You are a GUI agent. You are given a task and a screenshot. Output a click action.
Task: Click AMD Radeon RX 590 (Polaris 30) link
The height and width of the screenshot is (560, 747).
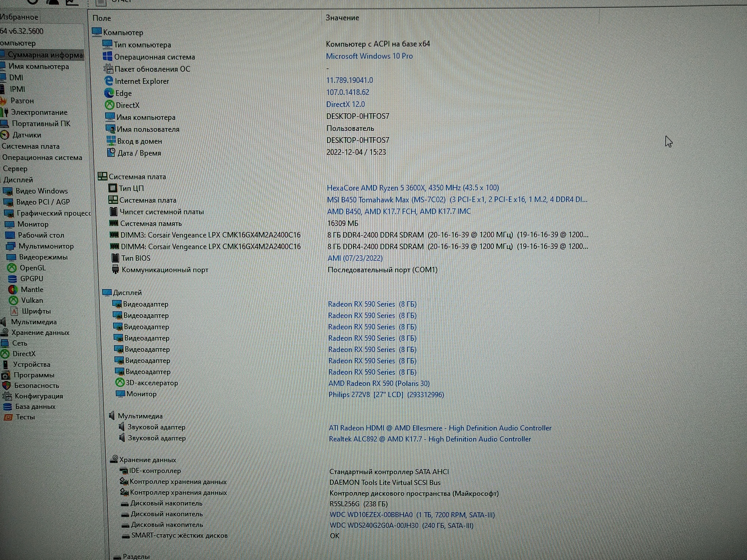tap(379, 384)
